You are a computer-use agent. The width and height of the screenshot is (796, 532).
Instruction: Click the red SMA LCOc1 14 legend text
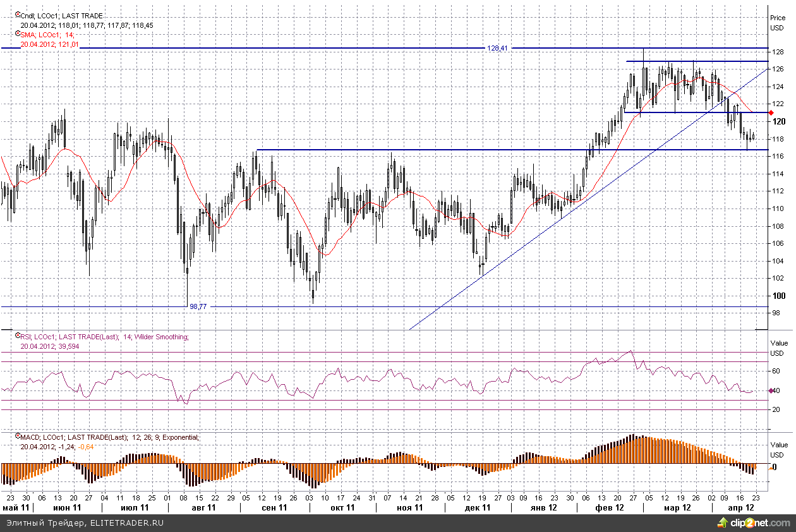[x=47, y=35]
